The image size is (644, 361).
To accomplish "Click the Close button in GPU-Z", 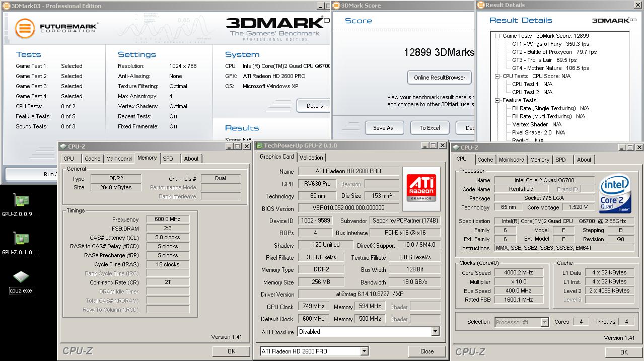I will pyautogui.click(x=427, y=351).
